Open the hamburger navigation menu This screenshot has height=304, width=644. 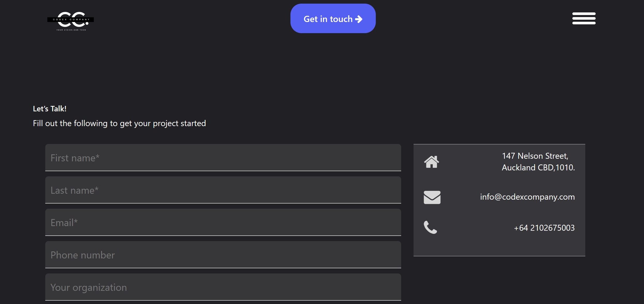click(x=584, y=18)
